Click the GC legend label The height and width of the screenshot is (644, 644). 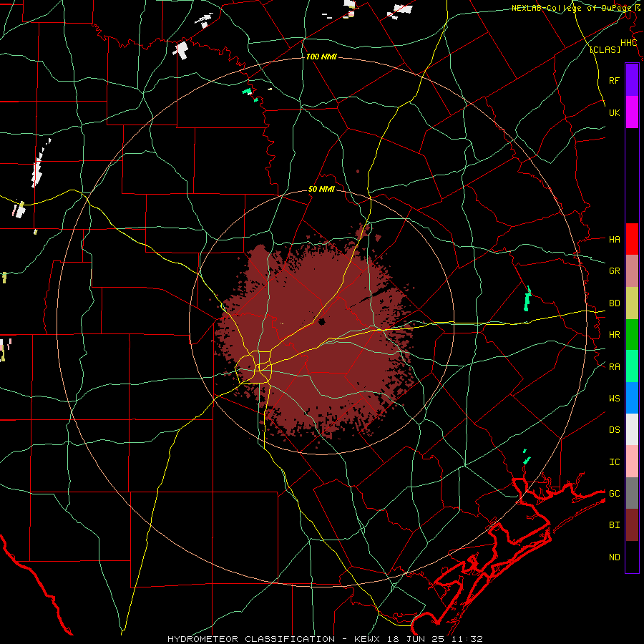(x=614, y=494)
